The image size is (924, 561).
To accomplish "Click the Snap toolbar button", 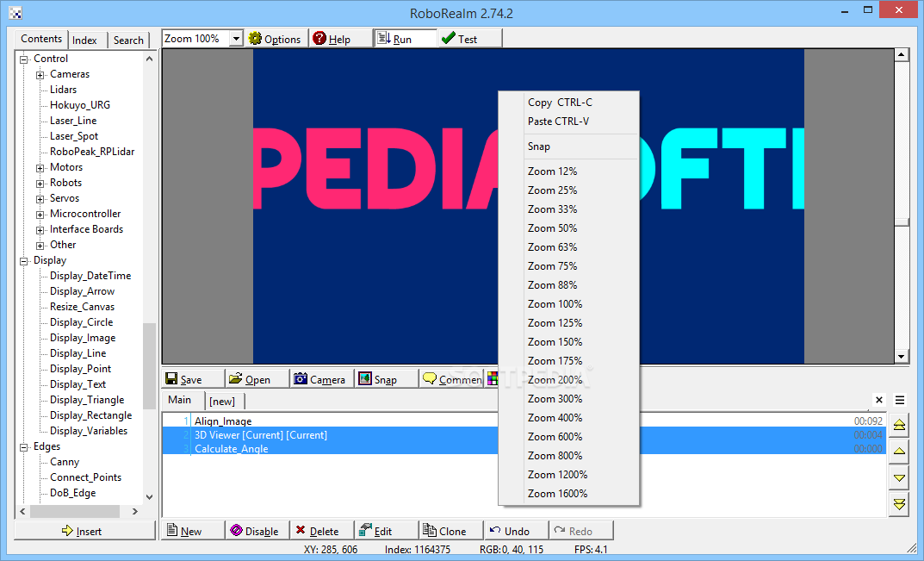I will [x=387, y=379].
